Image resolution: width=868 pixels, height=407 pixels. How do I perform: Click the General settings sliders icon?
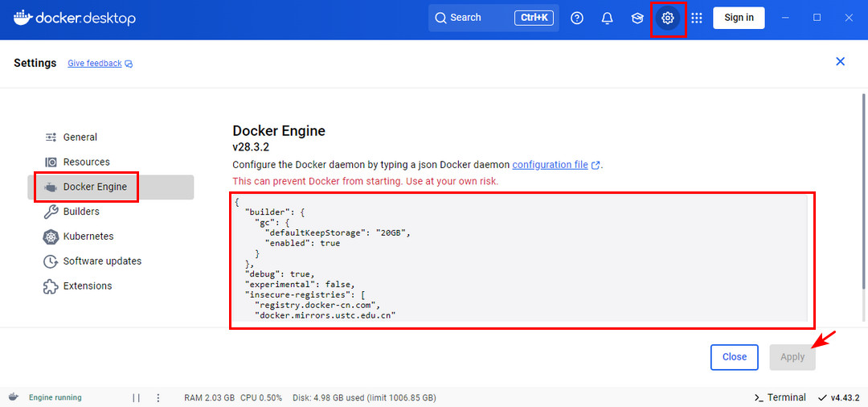(x=51, y=138)
